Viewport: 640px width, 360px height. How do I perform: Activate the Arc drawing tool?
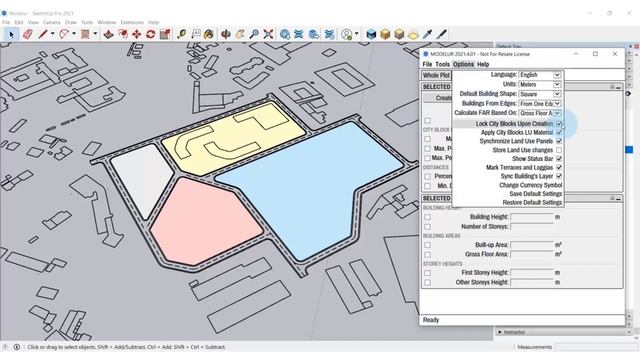pos(64,34)
